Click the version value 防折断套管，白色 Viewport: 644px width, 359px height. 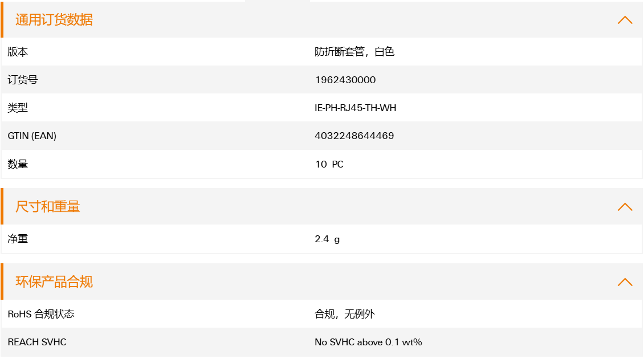[354, 52]
